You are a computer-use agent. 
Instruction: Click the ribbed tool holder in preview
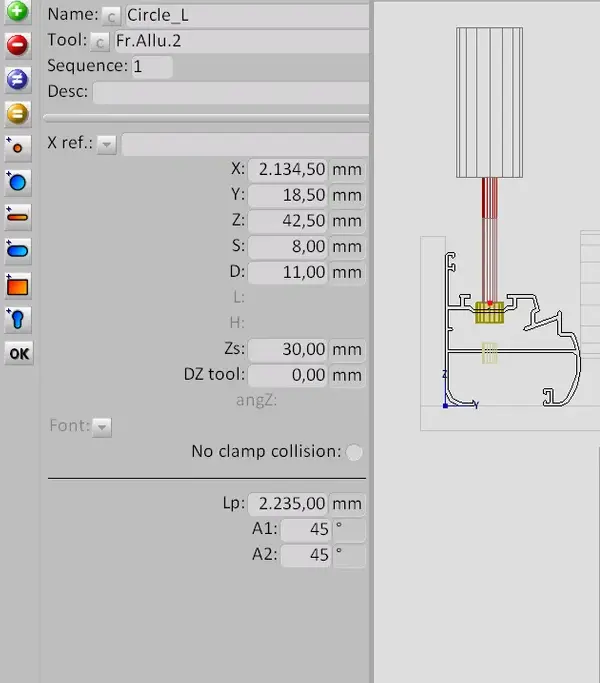pos(489,102)
